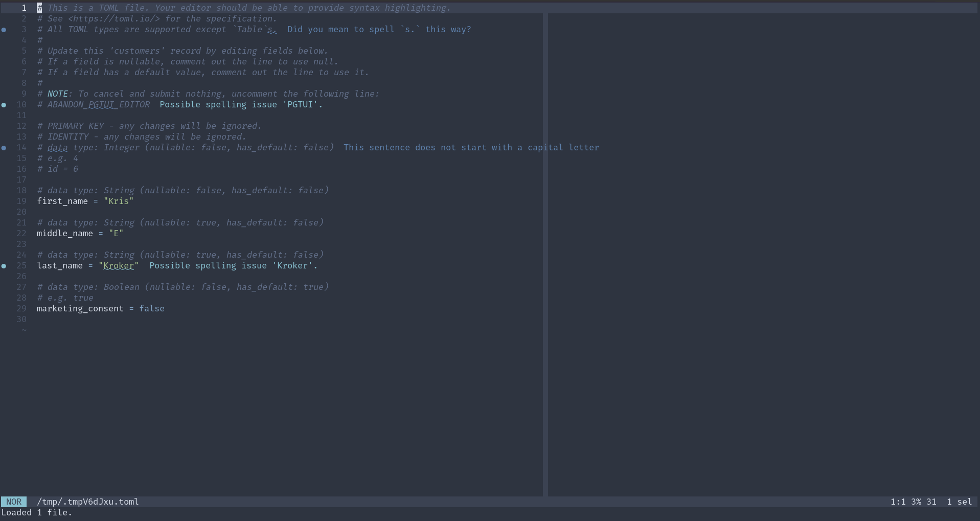Place cursor on the first_name value "Kris"
This screenshot has width=980, height=521.
click(x=119, y=201)
